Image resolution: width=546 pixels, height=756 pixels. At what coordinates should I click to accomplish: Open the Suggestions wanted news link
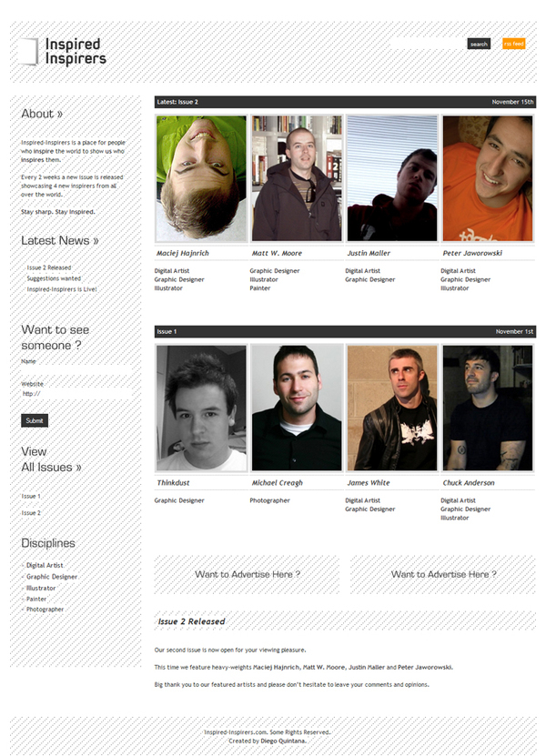tap(54, 278)
